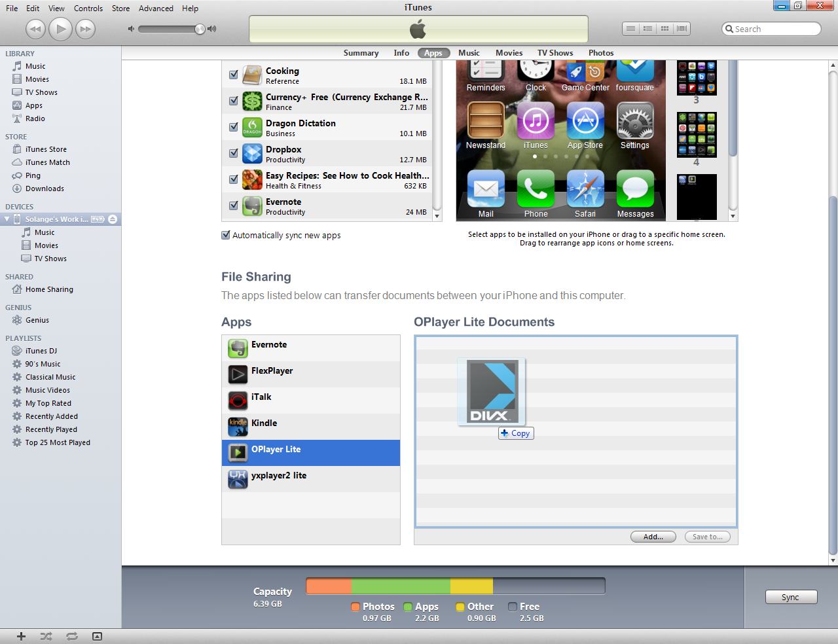This screenshot has height=644, width=838.
Task: Open Ping in the sidebar
Action: (33, 175)
